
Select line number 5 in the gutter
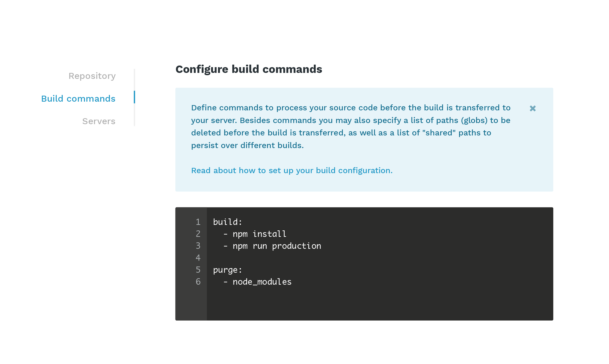click(x=198, y=269)
